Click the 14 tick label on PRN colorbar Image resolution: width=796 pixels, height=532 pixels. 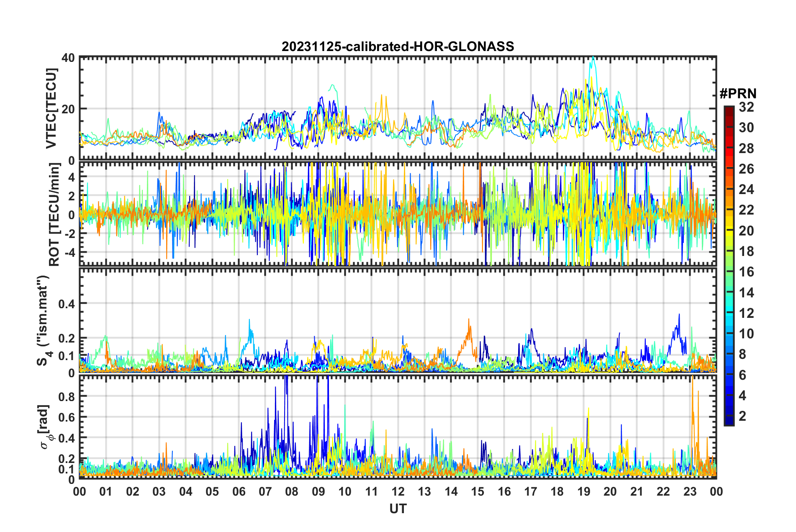(746, 293)
